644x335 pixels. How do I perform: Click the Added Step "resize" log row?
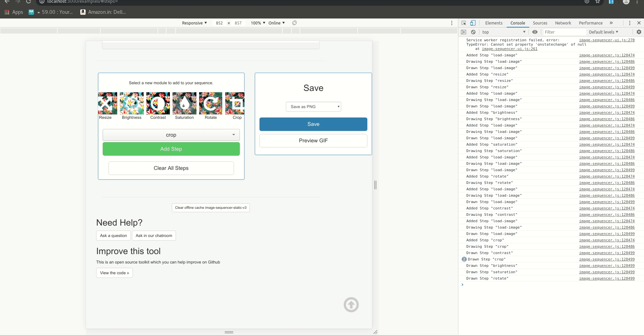click(551, 75)
